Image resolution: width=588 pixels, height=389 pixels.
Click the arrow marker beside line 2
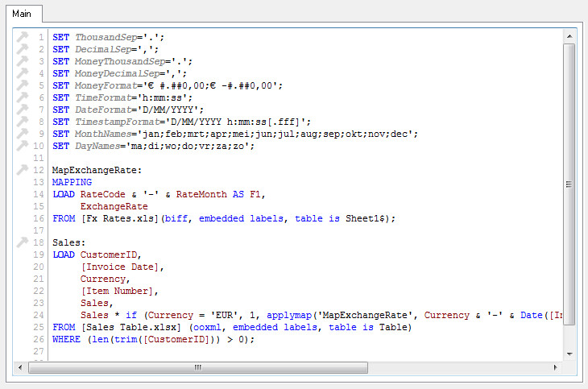[22, 49]
